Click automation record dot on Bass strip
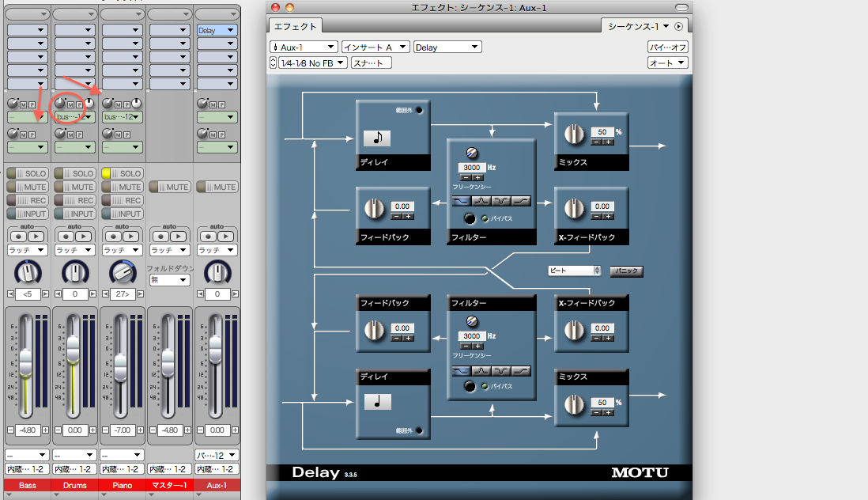 point(17,237)
